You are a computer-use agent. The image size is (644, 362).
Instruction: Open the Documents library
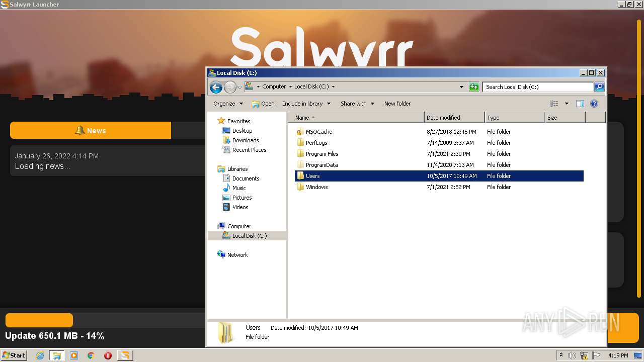(246, 178)
